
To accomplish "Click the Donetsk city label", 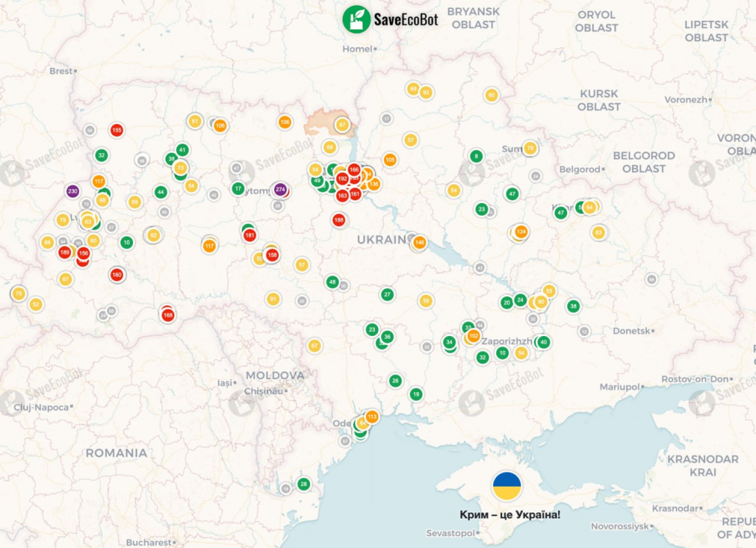I will tap(632, 331).
